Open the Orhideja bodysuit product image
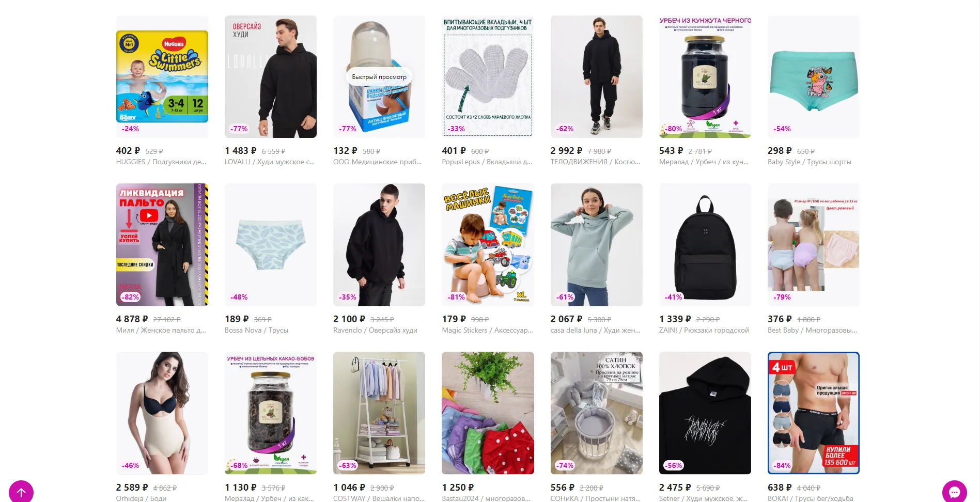The image size is (980, 502). click(162, 413)
